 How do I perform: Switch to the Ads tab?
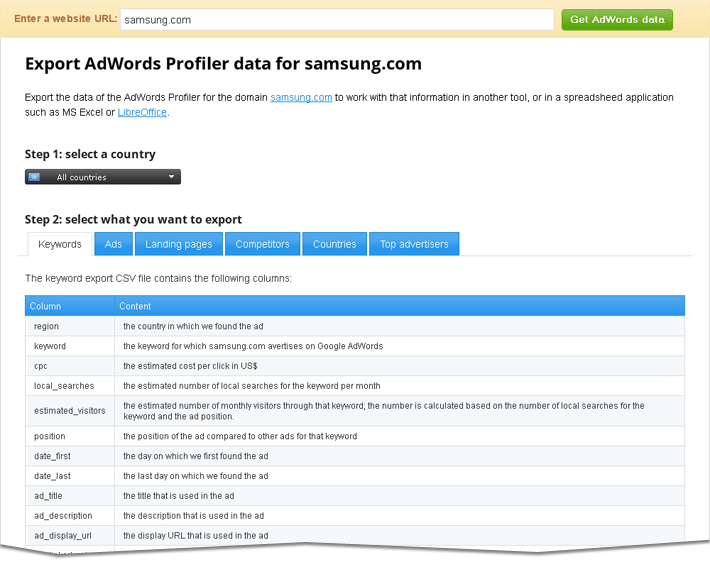click(113, 244)
